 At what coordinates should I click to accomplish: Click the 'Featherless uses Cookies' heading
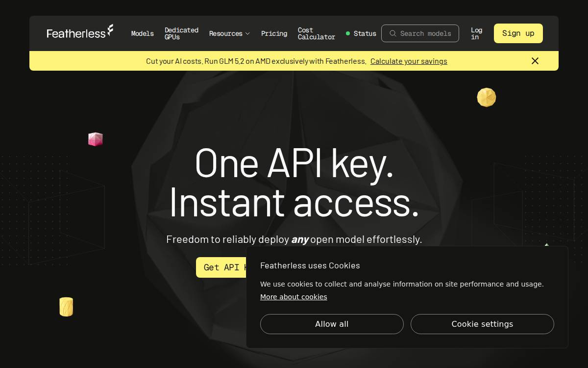point(310,265)
